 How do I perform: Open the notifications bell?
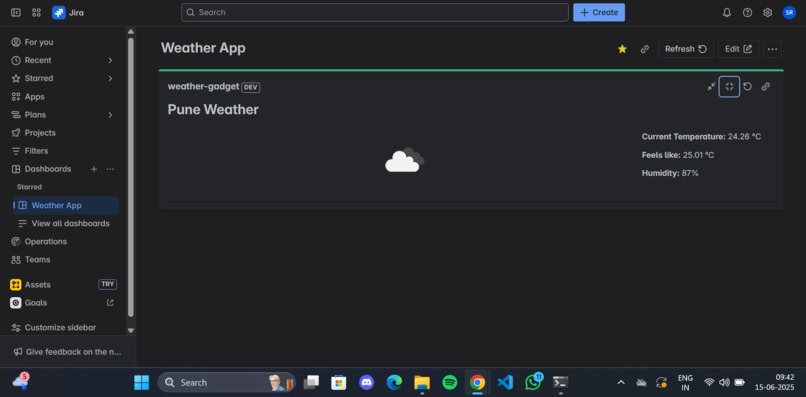click(726, 12)
